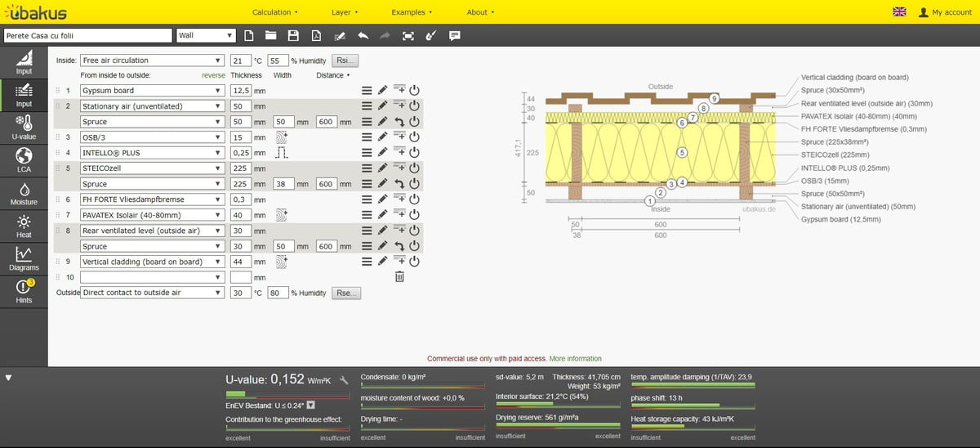Toggle fullscreen with the frame icon in toolbar
This screenshot has height=448, width=980.
408,36
